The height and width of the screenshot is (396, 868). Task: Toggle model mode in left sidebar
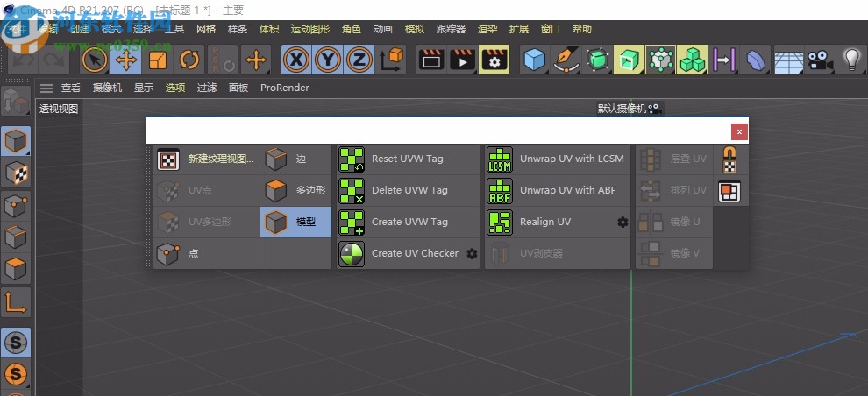(x=16, y=142)
